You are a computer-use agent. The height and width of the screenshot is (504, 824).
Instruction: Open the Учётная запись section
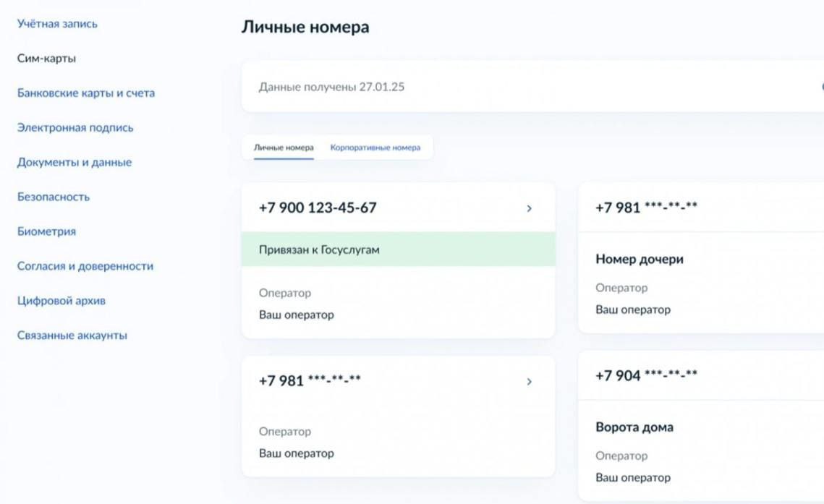[x=57, y=24]
